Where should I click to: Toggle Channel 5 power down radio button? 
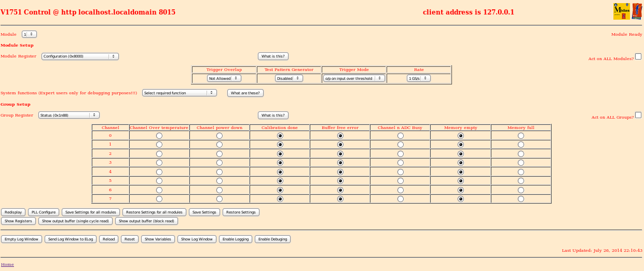[220, 181]
